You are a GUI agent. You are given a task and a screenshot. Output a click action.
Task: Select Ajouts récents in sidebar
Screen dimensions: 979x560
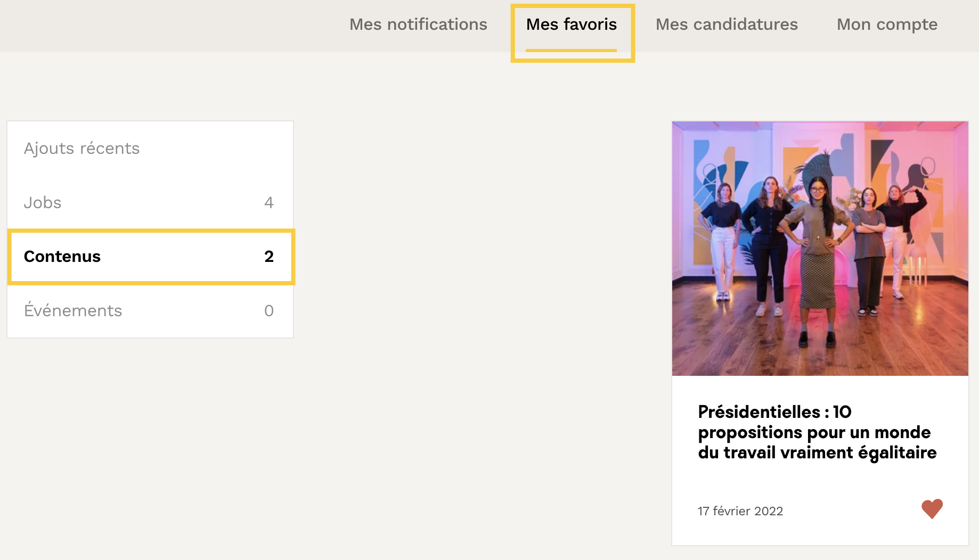click(x=81, y=149)
